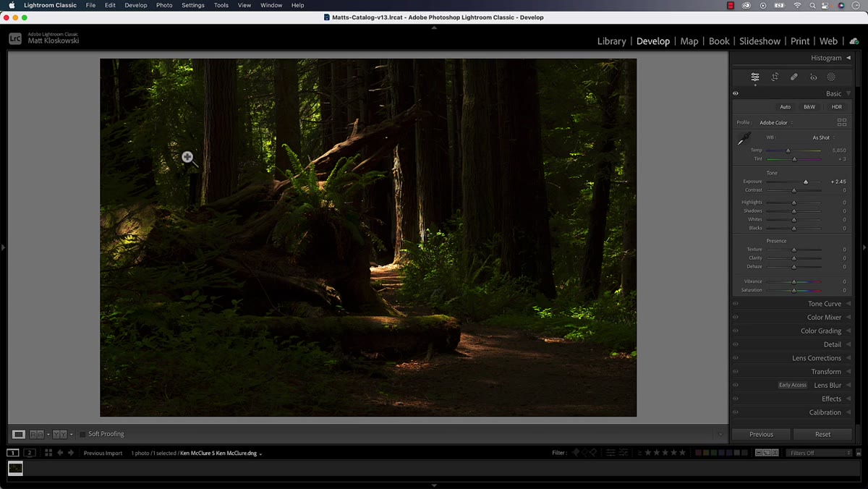Select the filmstrip photo thumbnail
The width and height of the screenshot is (868, 489).
[15, 468]
